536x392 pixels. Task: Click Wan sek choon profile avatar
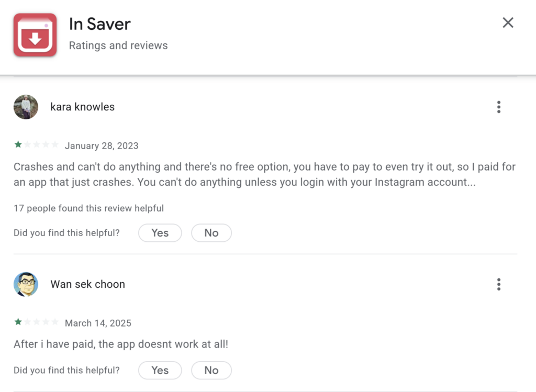tap(26, 284)
